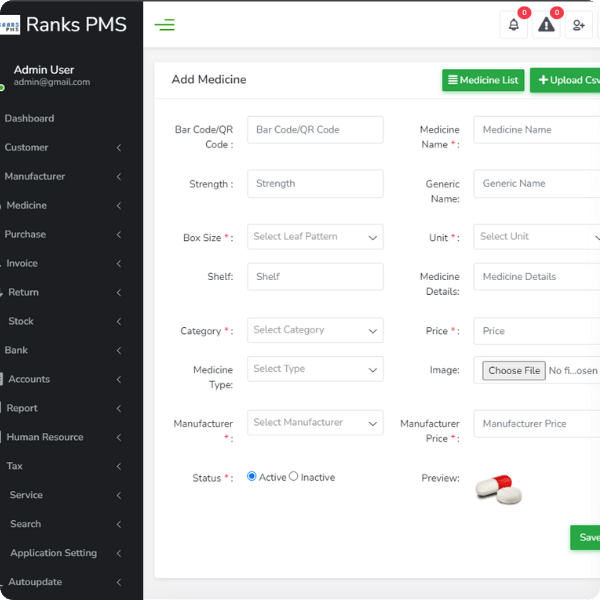Expand the Purchase sidebar menu
This screenshot has height=600, width=600.
point(65,234)
